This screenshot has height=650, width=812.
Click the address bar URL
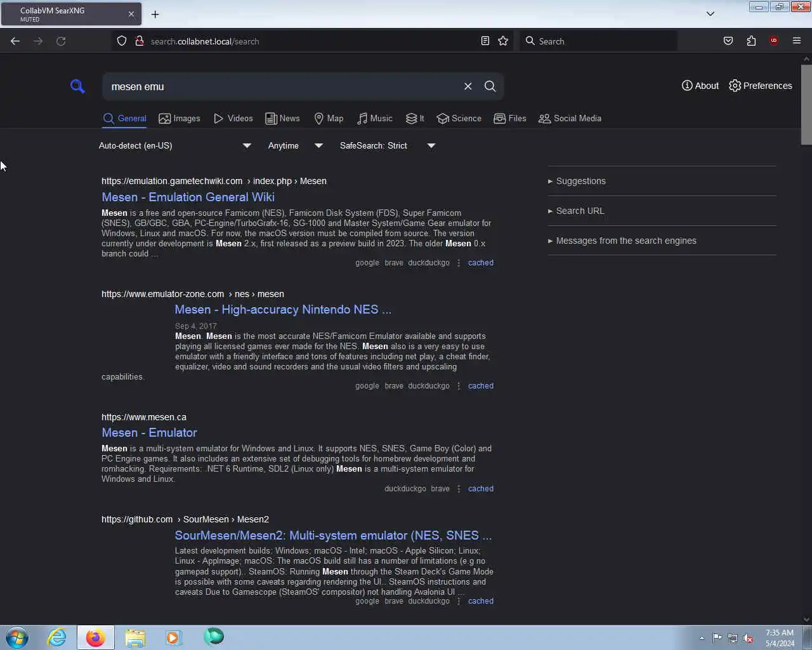coord(205,41)
